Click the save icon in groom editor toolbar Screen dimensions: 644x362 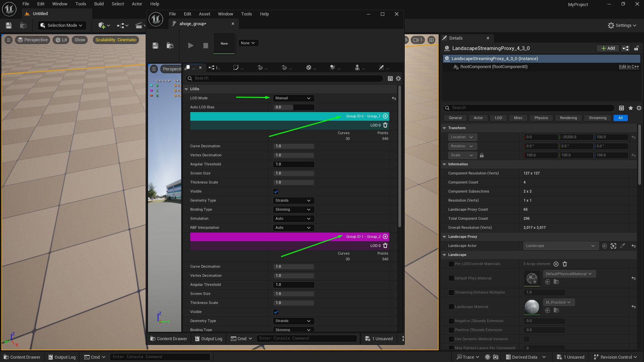tap(155, 46)
